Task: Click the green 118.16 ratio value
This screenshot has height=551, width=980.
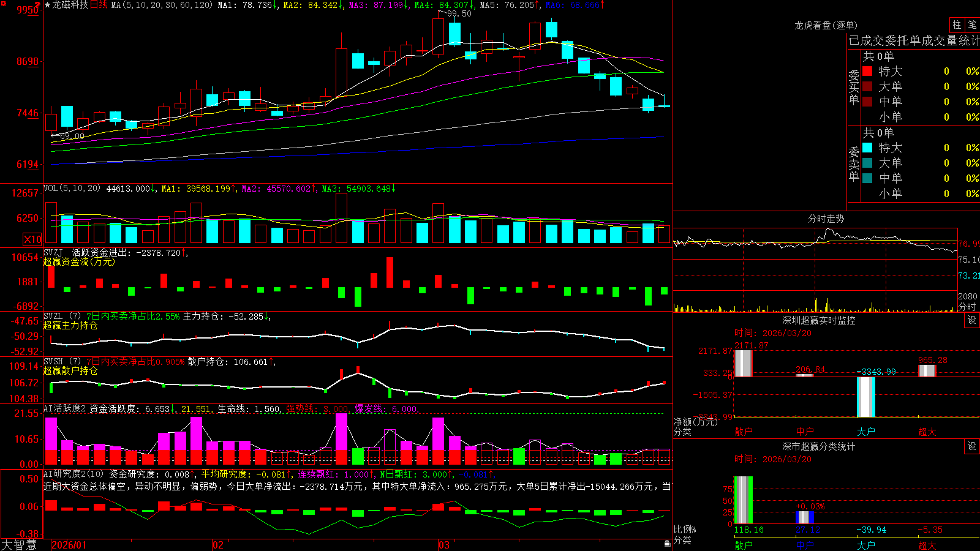Action: (x=748, y=530)
